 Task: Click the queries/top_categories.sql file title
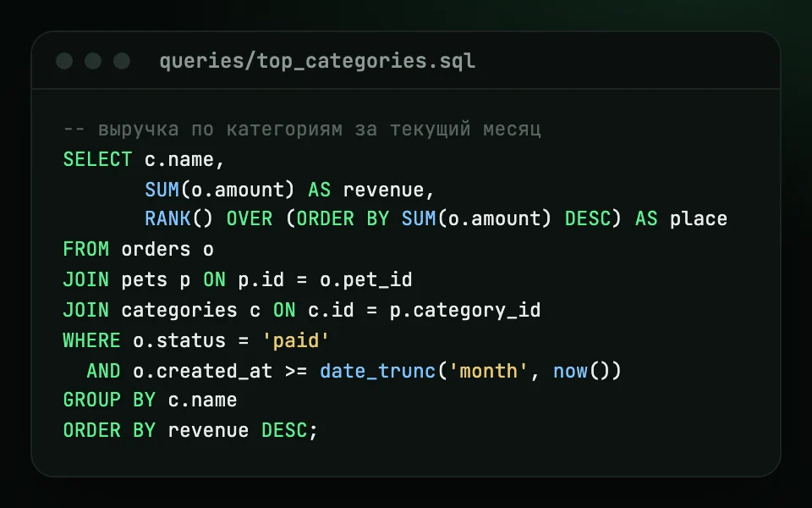[x=317, y=61]
